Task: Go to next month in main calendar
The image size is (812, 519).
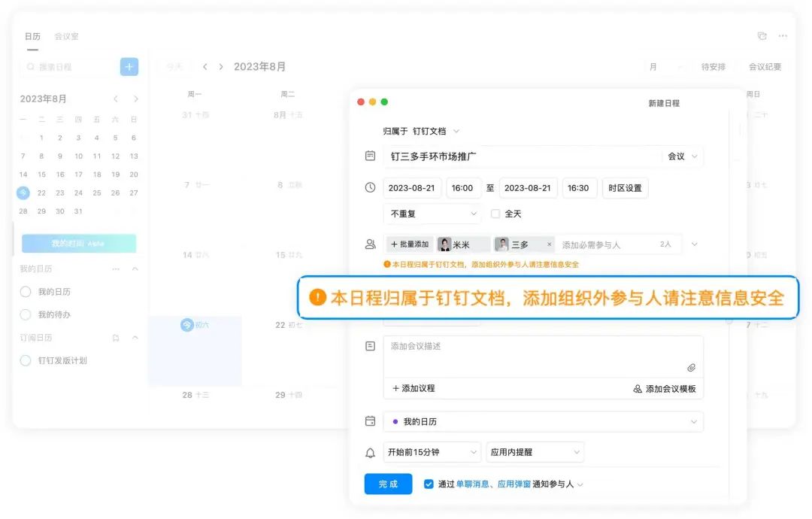Action: (x=221, y=67)
